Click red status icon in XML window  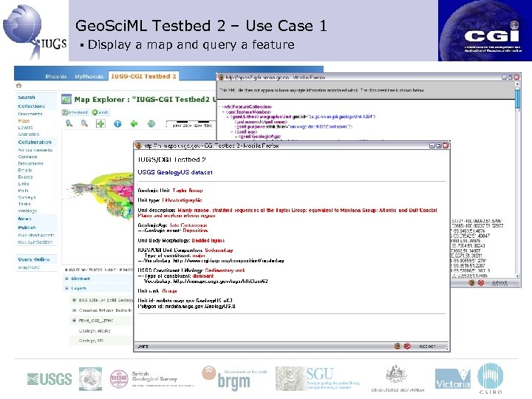click(x=481, y=282)
